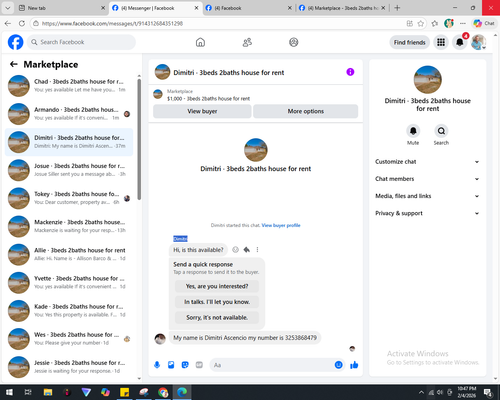Open the purple conversation information icon
Image resolution: width=500 pixels, height=400 pixels.
(x=350, y=72)
